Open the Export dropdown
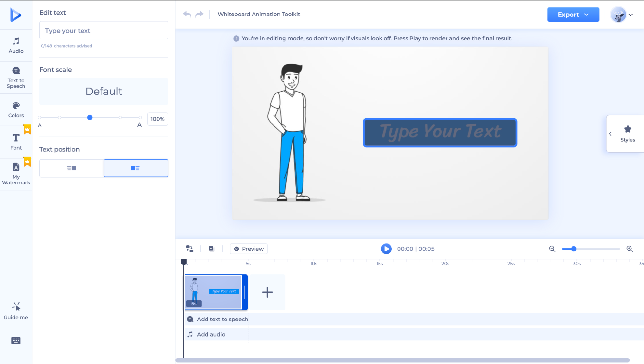 tap(573, 15)
